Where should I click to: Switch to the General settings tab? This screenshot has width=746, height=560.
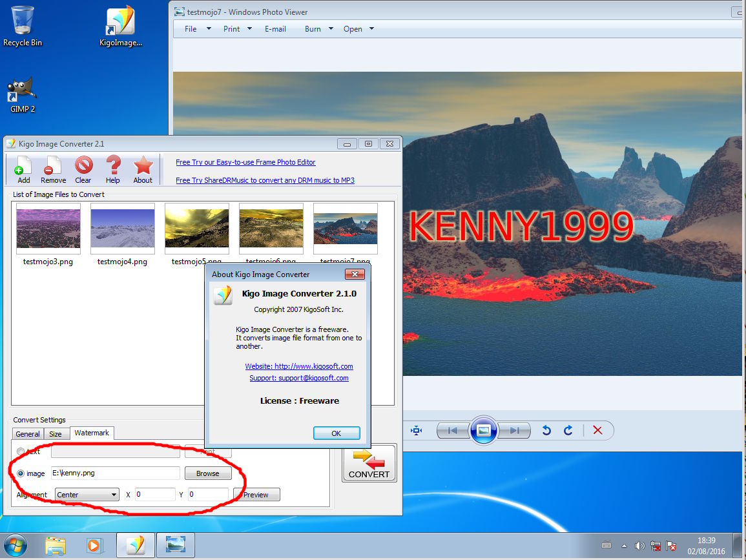click(28, 434)
